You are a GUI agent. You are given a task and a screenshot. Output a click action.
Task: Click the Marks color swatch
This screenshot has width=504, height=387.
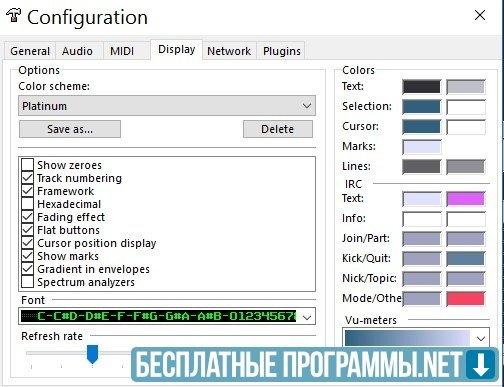click(421, 147)
